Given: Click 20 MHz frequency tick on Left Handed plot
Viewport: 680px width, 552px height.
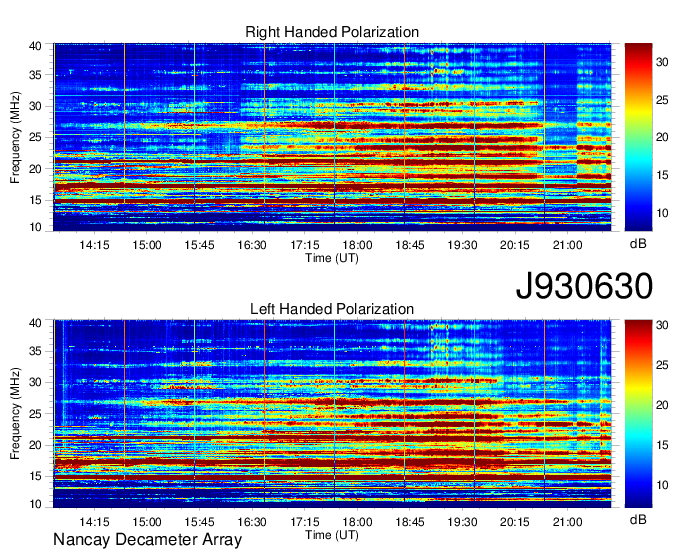Looking at the screenshot, I should click(35, 445).
